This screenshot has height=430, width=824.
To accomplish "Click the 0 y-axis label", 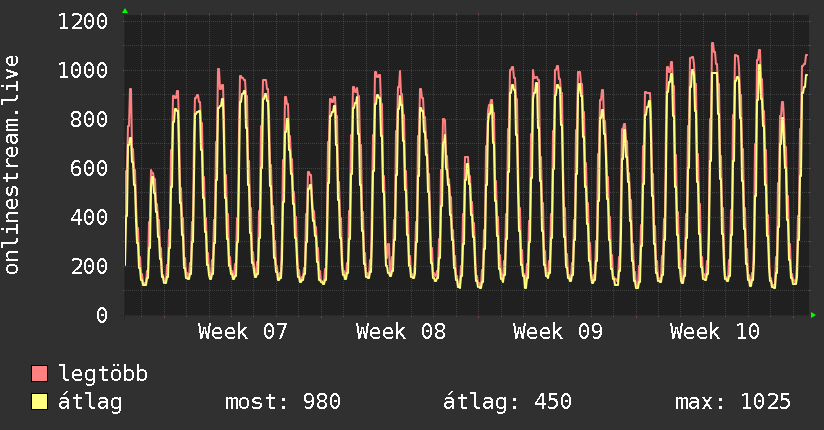I will [102, 315].
